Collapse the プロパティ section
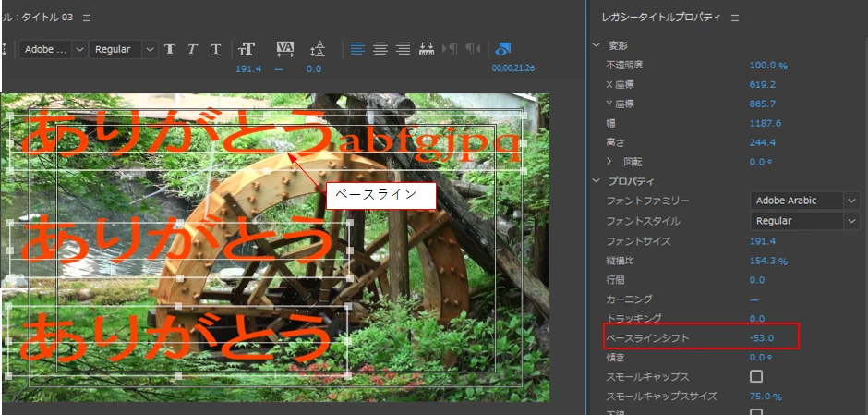 [x=596, y=181]
